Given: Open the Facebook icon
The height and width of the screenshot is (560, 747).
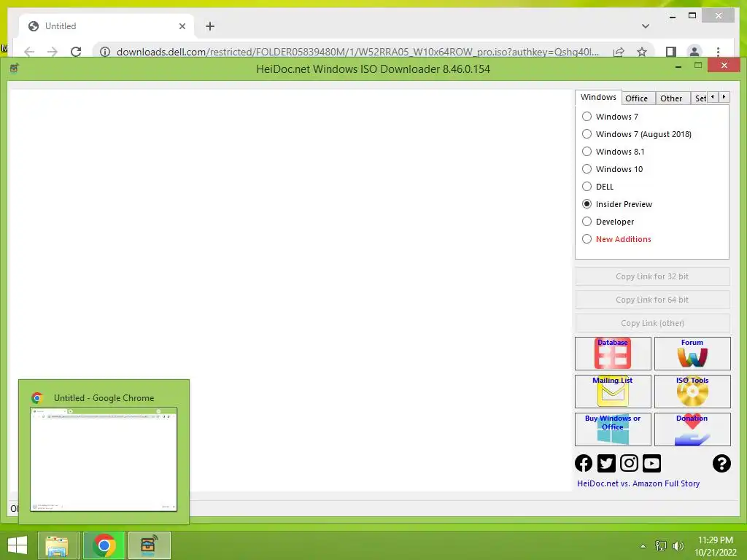Looking at the screenshot, I should tap(584, 463).
